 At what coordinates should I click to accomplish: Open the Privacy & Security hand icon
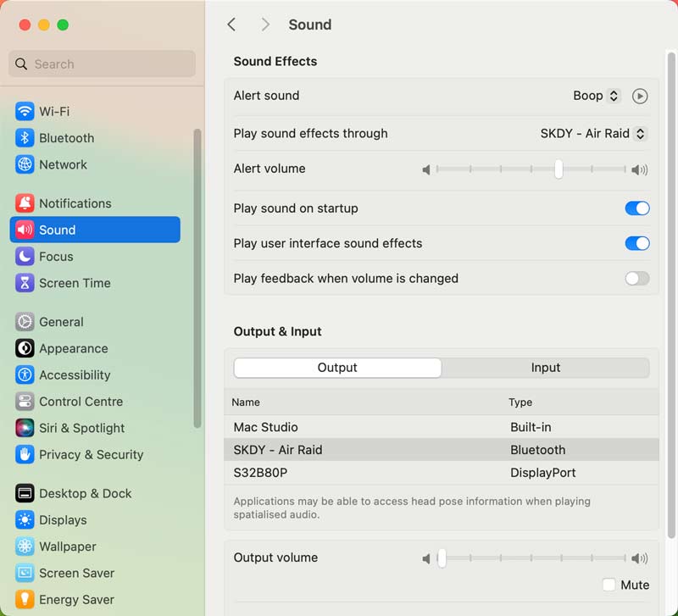click(x=25, y=454)
